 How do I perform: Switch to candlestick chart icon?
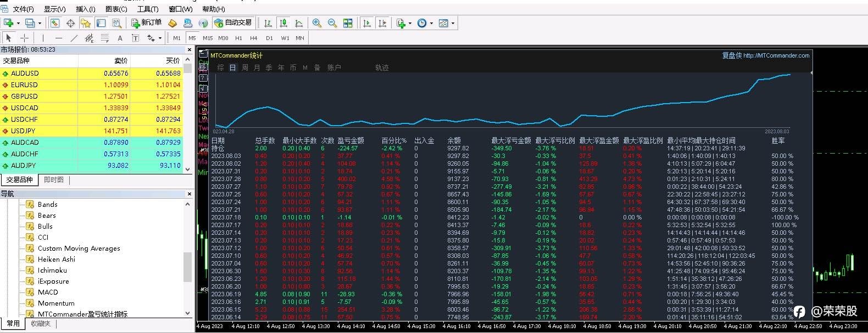(x=283, y=23)
